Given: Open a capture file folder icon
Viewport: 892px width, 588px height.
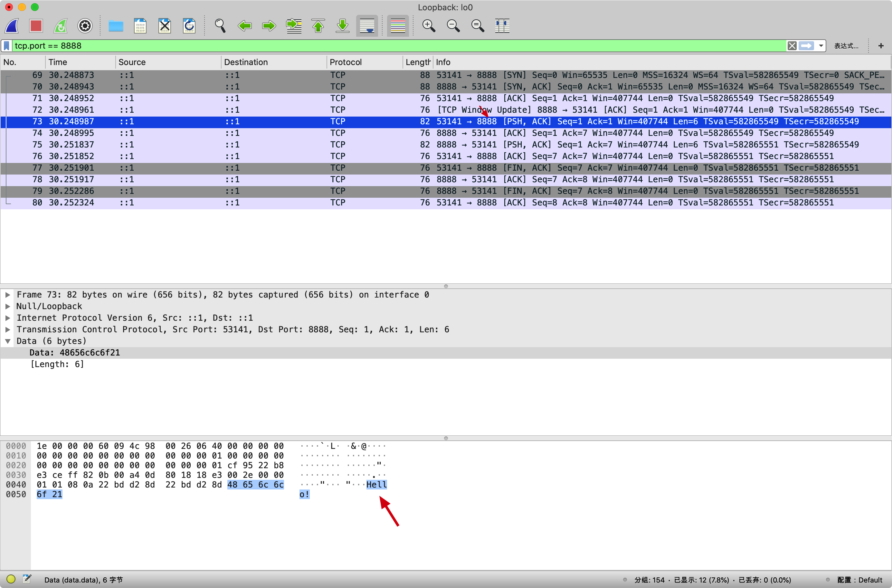Looking at the screenshot, I should [x=116, y=26].
